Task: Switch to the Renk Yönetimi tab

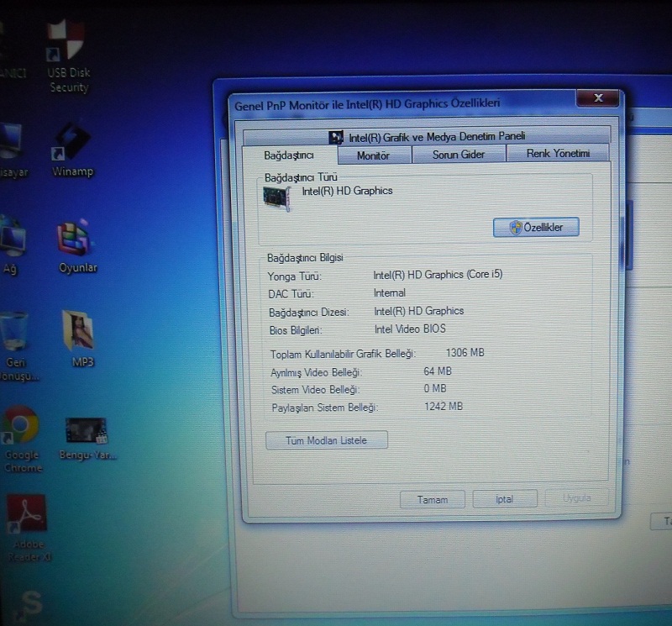Action: pyautogui.click(x=558, y=153)
